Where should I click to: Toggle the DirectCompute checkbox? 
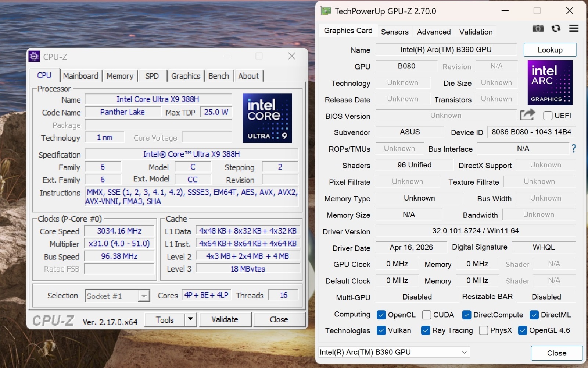[x=467, y=315]
